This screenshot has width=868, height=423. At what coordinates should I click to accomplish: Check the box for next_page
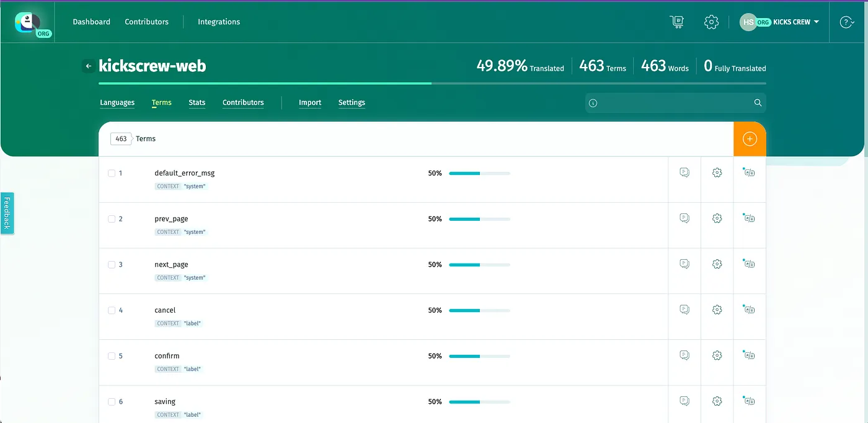(112, 265)
